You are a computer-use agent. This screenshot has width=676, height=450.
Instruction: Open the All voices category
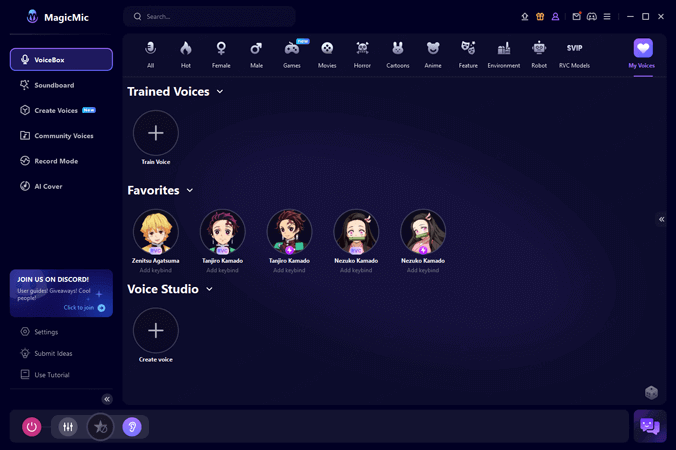(x=150, y=55)
